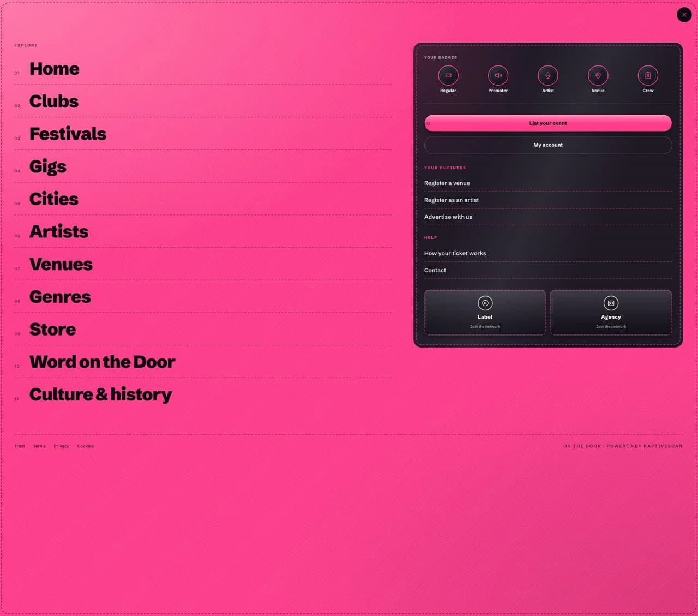Image resolution: width=698 pixels, height=616 pixels.
Task: Read the Terms footer link
Action: tap(39, 446)
